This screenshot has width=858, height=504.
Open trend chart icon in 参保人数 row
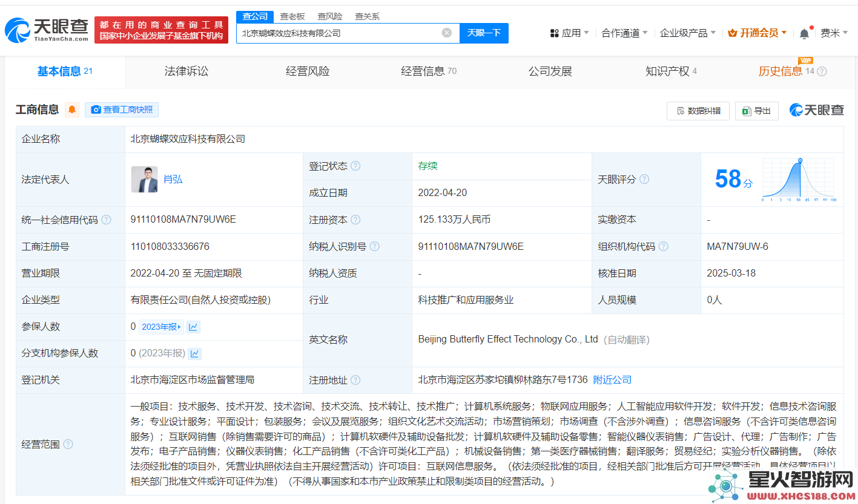193,327
